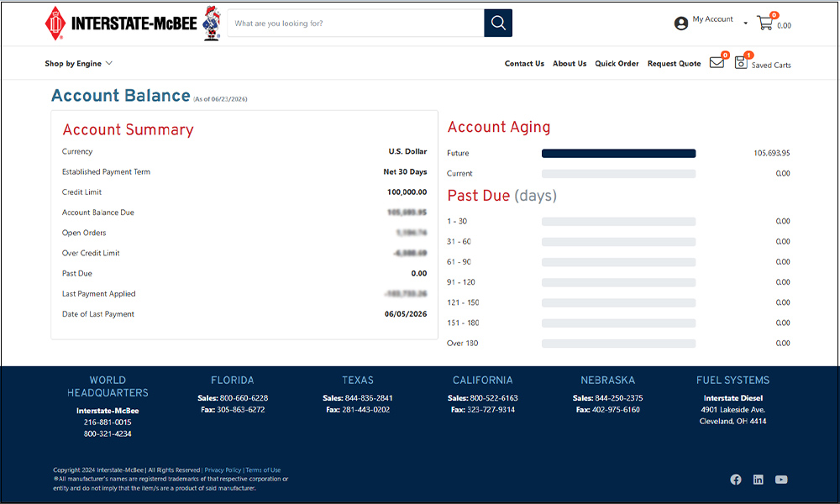Visit the Facebook page icon
The width and height of the screenshot is (840, 504).
(x=736, y=480)
